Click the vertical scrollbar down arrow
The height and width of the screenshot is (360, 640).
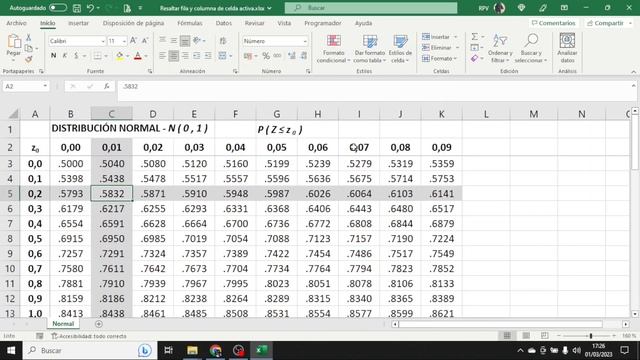point(635,314)
